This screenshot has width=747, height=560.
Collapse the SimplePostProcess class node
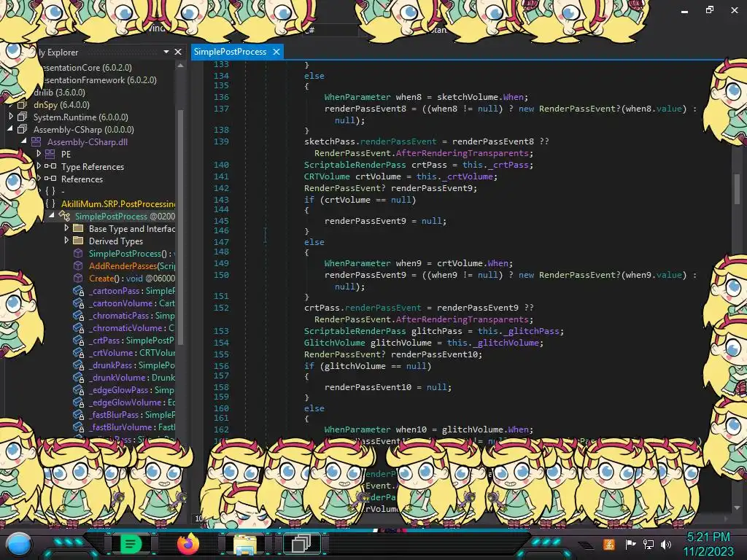tap(52, 216)
